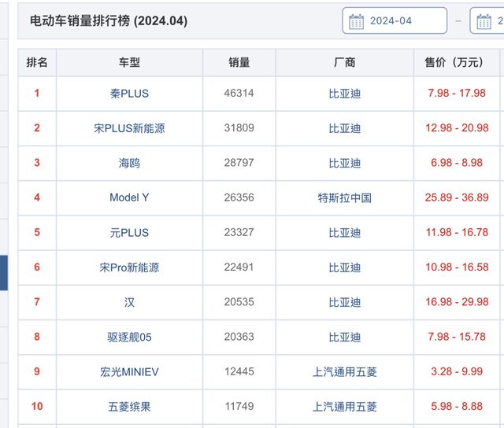Click the 车型 column header
This screenshot has height=428, width=504.
[x=129, y=62]
